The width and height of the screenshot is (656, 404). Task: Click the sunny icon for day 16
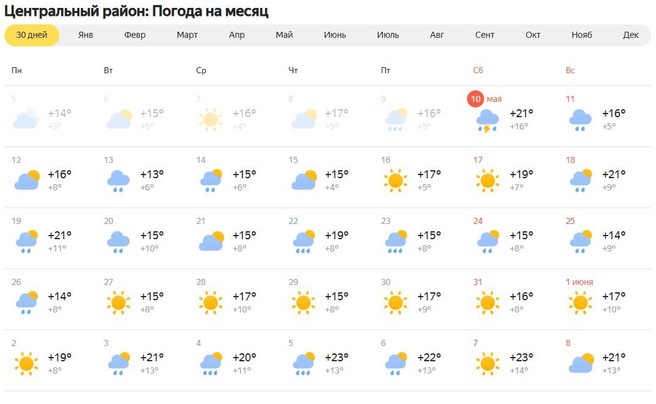(395, 181)
